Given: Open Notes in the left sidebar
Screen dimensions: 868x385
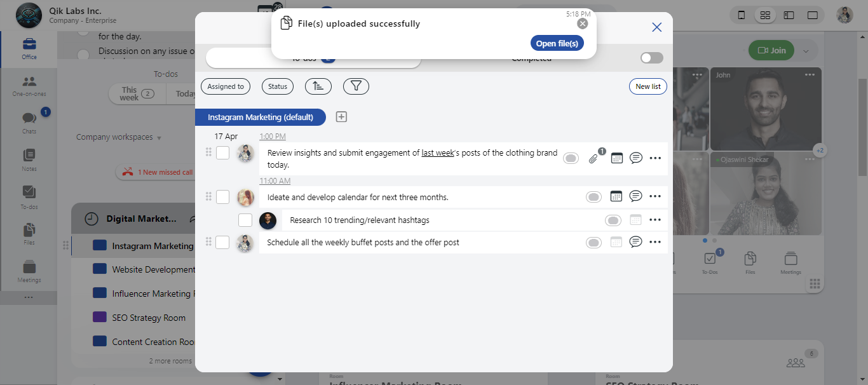Looking at the screenshot, I should point(29,159).
